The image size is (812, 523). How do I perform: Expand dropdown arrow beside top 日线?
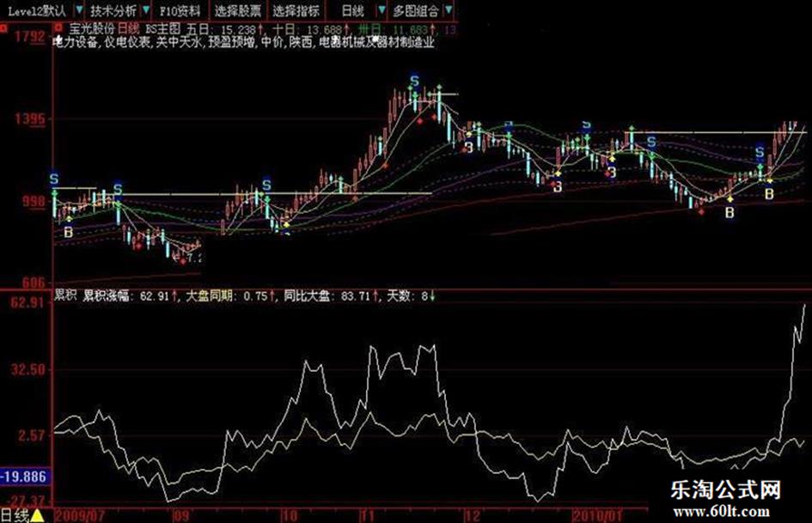[x=382, y=9]
